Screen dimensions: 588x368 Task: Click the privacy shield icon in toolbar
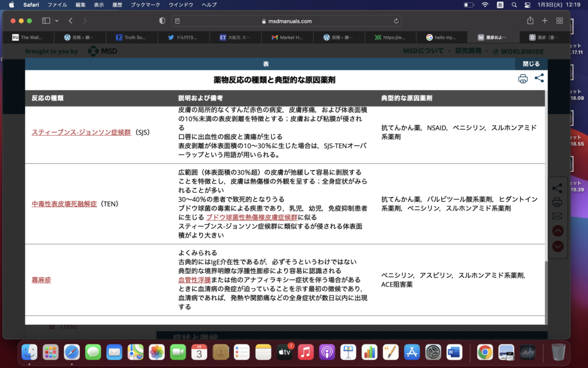pos(162,21)
